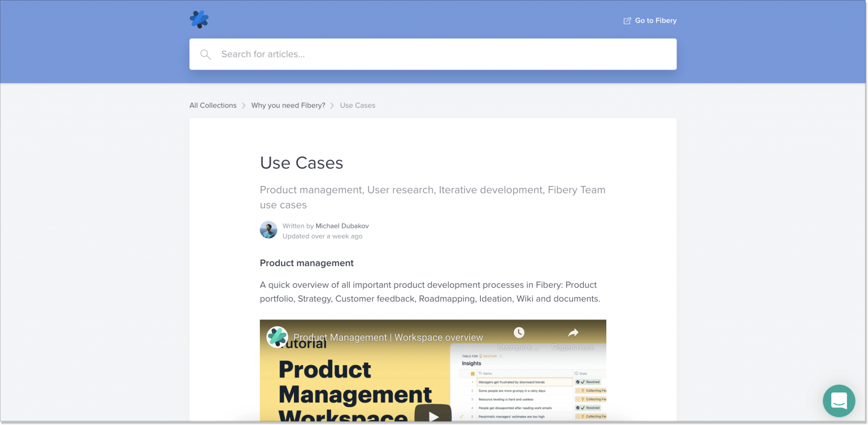Open author link 'Michael Dubakov'

tap(342, 225)
